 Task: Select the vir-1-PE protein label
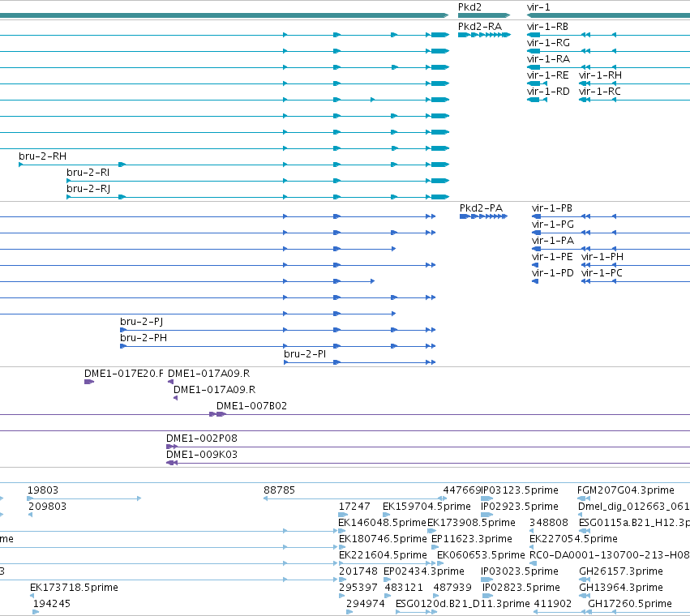click(552, 257)
